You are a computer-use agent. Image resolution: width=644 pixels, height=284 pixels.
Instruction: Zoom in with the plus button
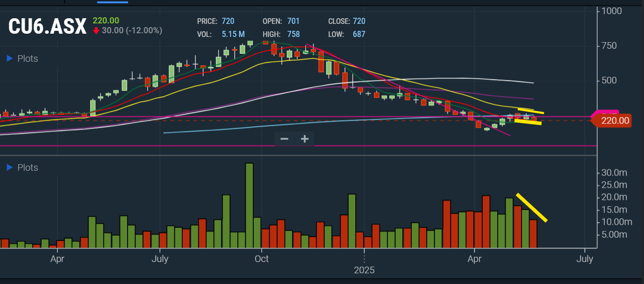[305, 139]
